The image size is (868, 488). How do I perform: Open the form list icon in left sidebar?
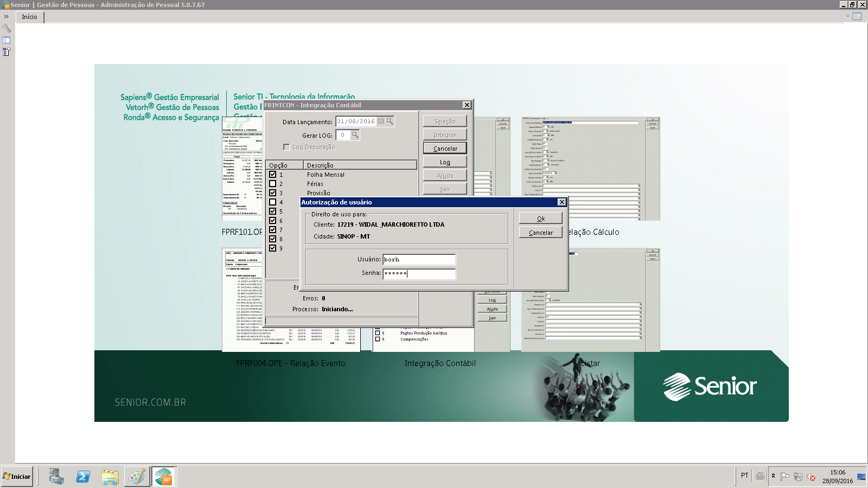[7, 52]
